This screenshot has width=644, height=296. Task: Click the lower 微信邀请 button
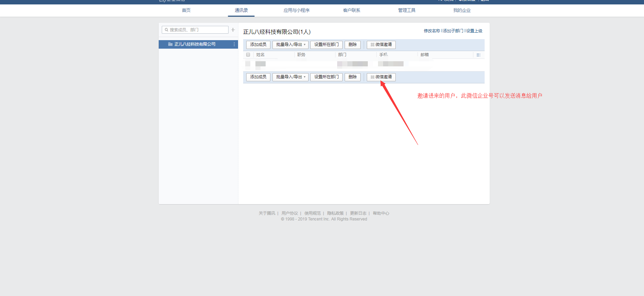coord(381,77)
